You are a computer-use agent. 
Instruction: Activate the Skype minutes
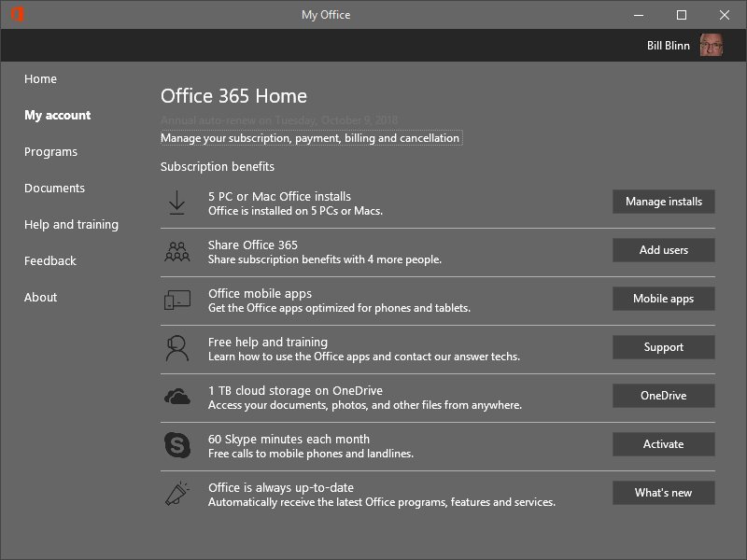pos(664,445)
